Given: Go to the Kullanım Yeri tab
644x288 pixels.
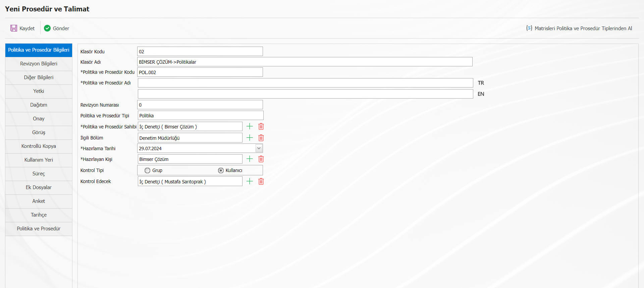Looking at the screenshot, I should coord(39,160).
